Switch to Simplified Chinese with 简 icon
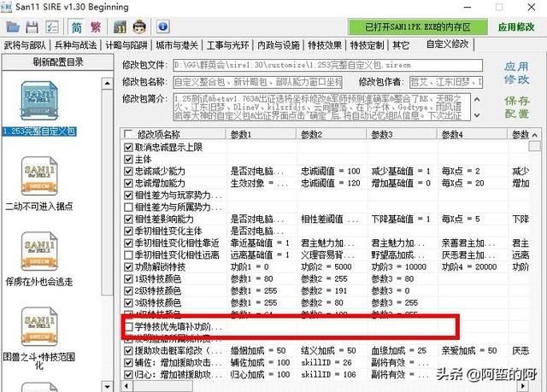The width and height of the screenshot is (547, 392). tap(76, 26)
